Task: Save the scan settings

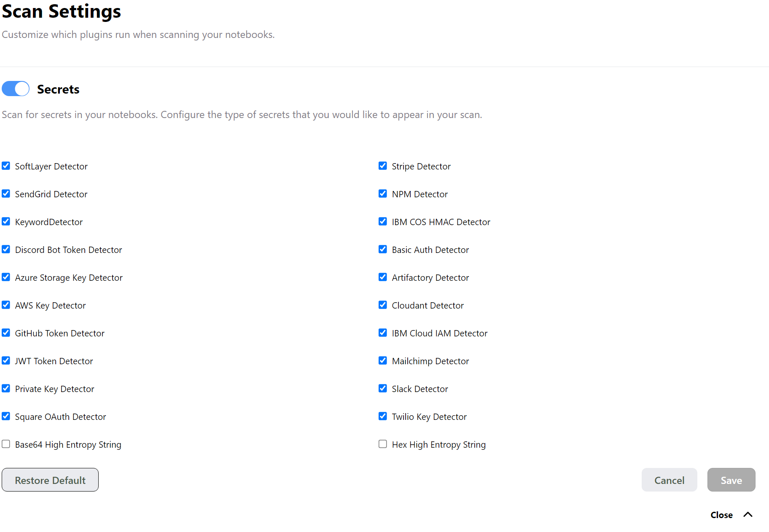Action: (x=731, y=480)
